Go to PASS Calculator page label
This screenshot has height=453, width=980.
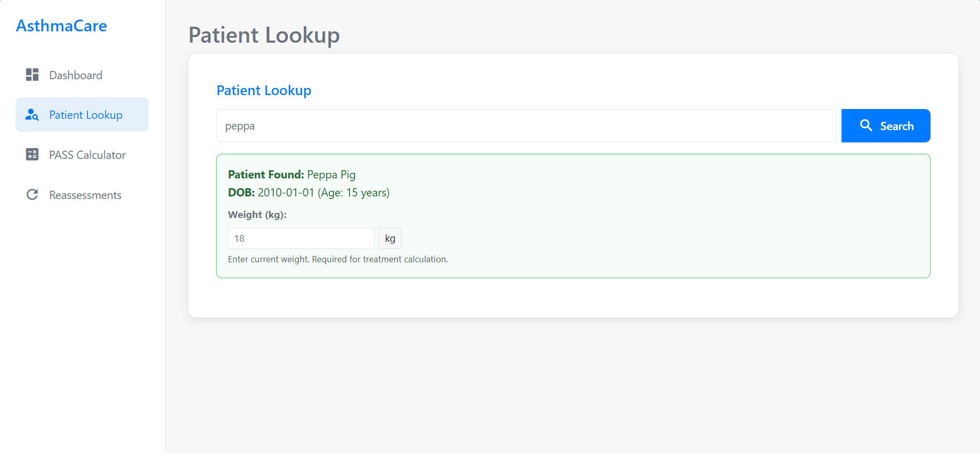click(x=87, y=155)
